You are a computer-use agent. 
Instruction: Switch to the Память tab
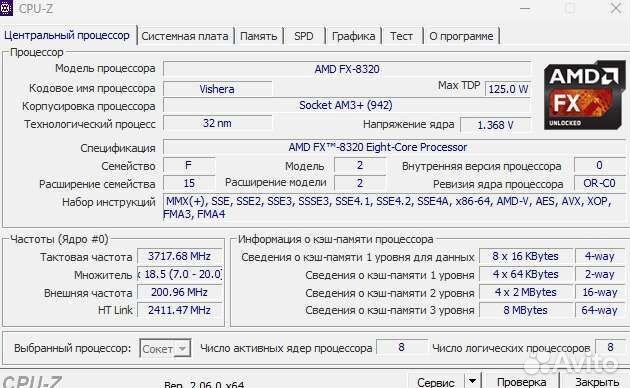pos(258,36)
